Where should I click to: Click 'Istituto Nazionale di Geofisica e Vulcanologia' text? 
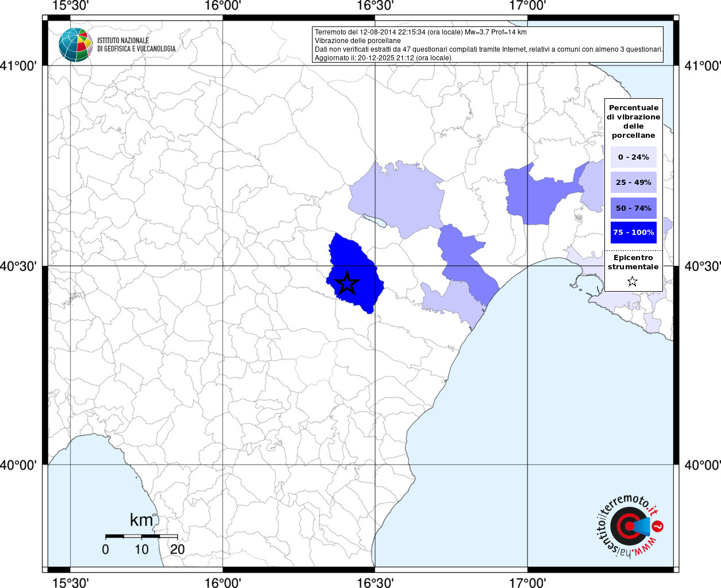[x=136, y=45]
